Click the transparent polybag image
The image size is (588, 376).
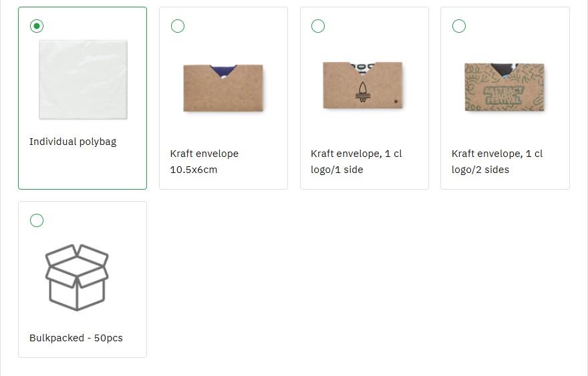(82, 79)
